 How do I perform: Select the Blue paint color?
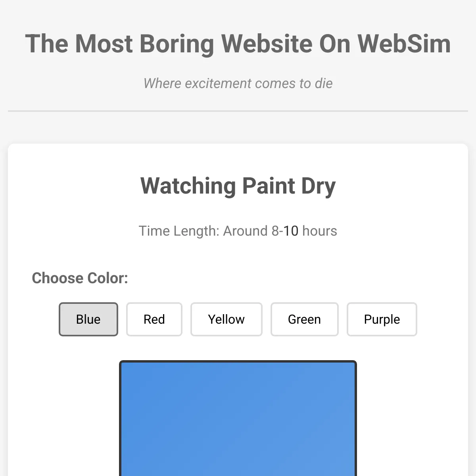(88, 319)
